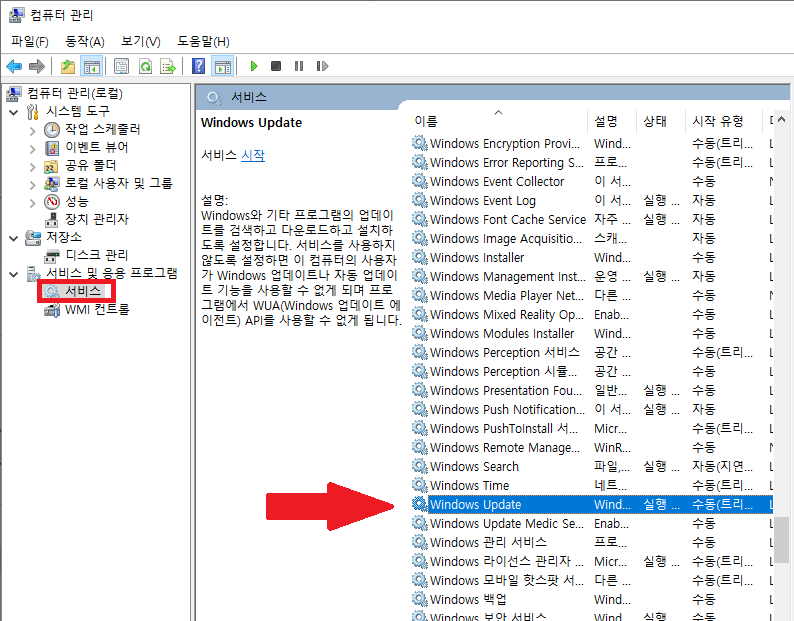
Task: Toggle the Show/Hide Console Tree icon
Action: pyautogui.click(x=92, y=66)
